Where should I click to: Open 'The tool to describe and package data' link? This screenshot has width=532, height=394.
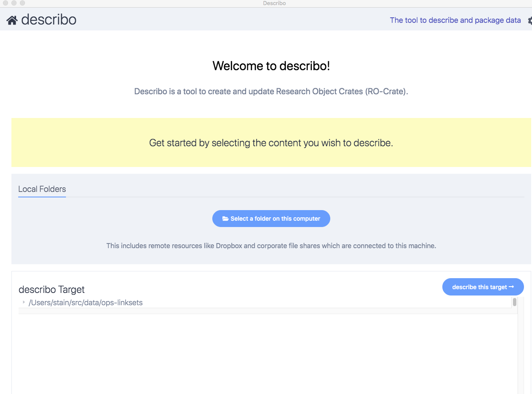click(x=455, y=20)
